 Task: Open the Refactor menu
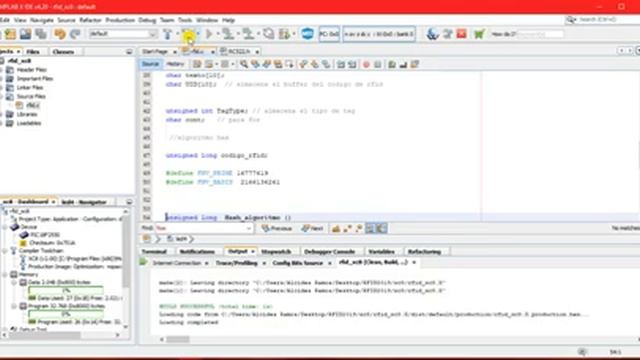(90, 20)
